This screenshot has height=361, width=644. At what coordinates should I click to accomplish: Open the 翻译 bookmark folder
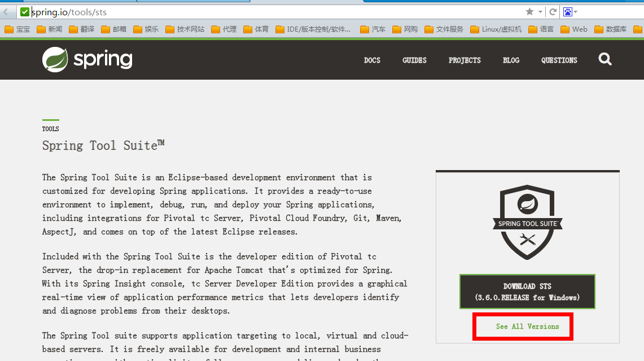82,29
